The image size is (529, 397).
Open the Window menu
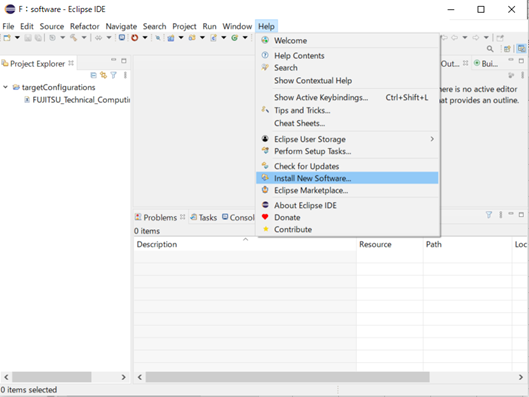237,26
